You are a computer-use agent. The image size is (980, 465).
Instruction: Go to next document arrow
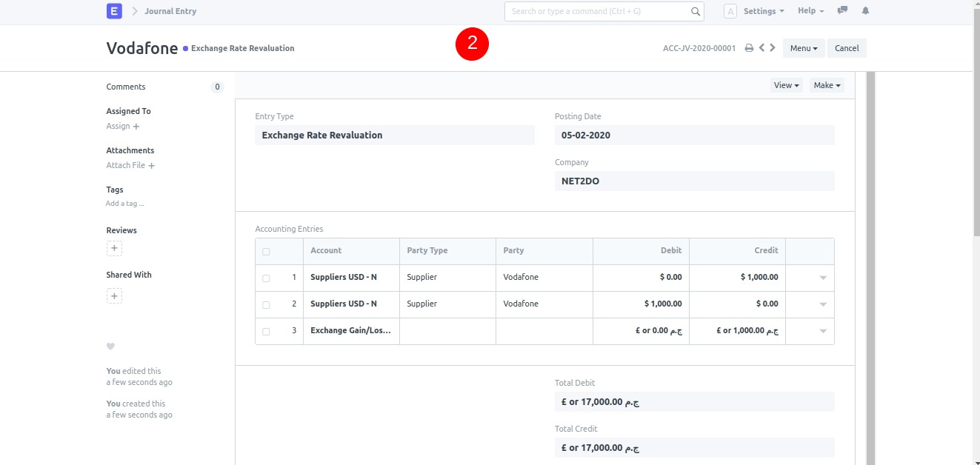[773, 48]
